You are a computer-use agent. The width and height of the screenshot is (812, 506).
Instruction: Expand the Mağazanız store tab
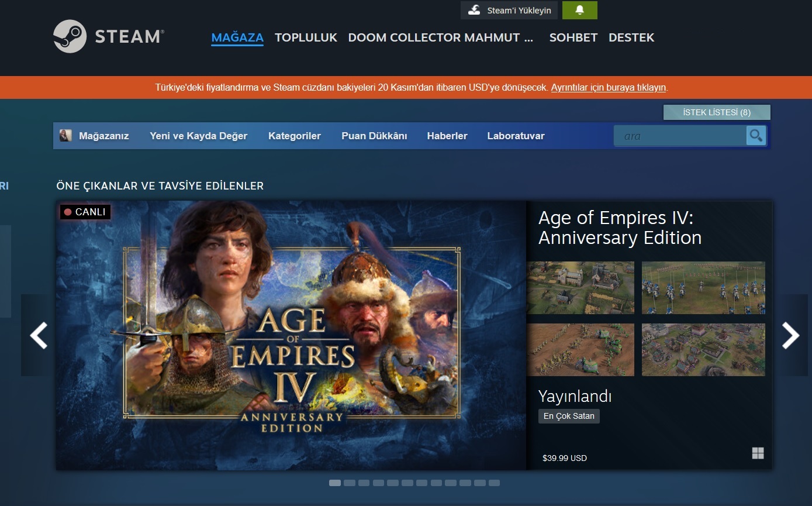[x=104, y=136]
